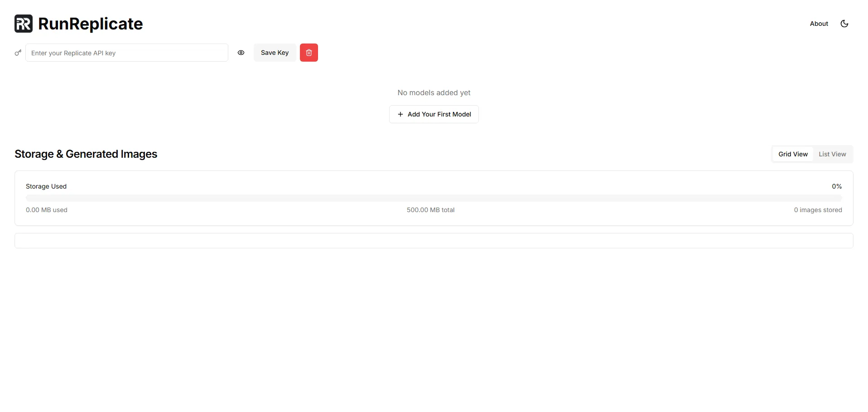Click the Storage & Generated Images heading
Screen dimensions: 868x412
point(86,154)
